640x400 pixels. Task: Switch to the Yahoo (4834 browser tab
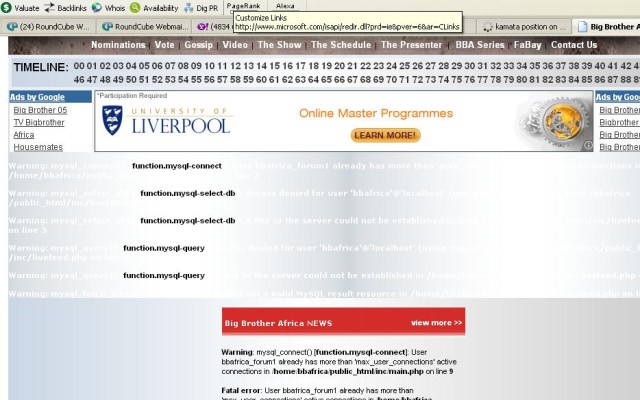(213, 27)
